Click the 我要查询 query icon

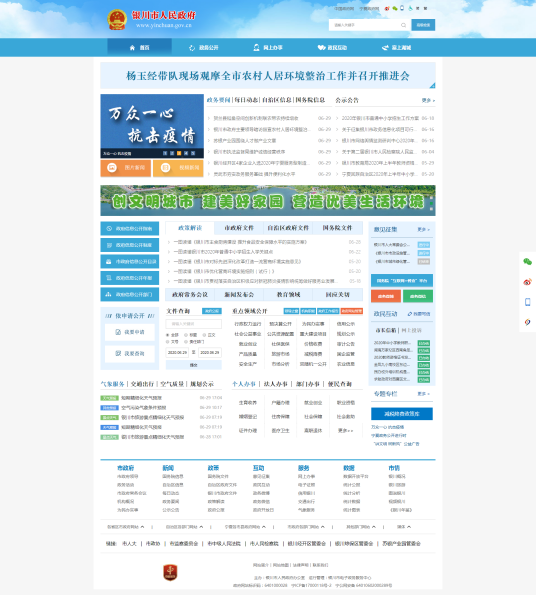(x=118, y=353)
